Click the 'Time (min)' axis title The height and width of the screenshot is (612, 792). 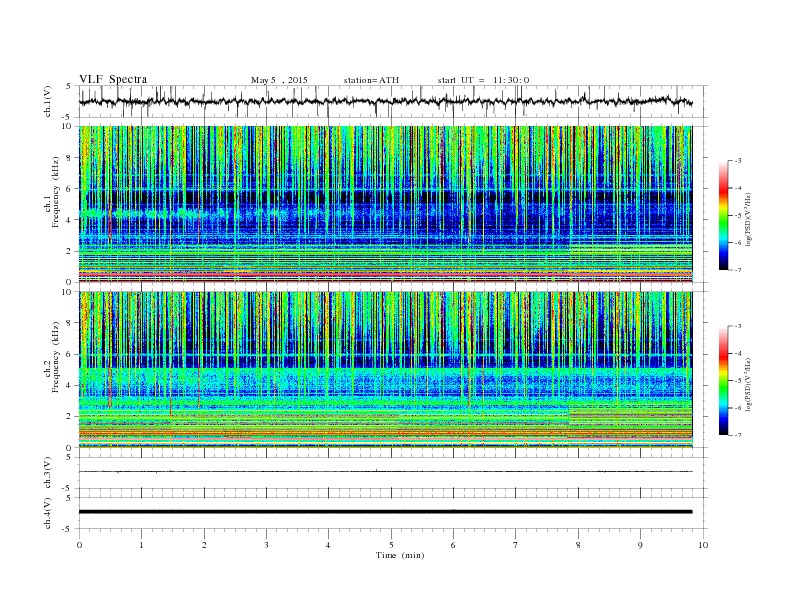pyautogui.click(x=400, y=555)
